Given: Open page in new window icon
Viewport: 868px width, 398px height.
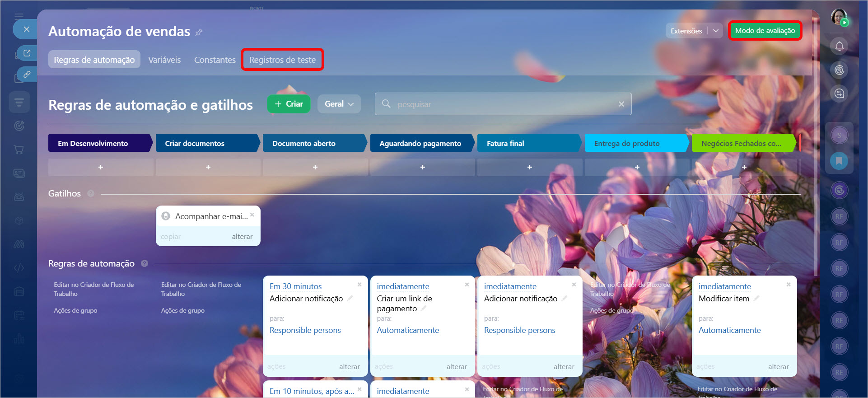Looking at the screenshot, I should coord(27,53).
